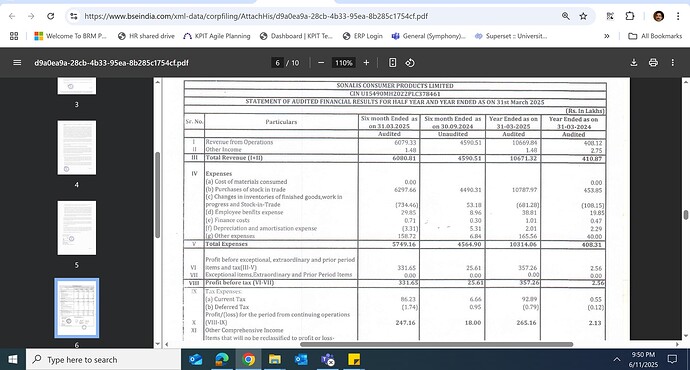Image resolution: width=690 pixels, height=370 pixels.
Task: Zoom out the PDF with minus
Action: [321, 63]
